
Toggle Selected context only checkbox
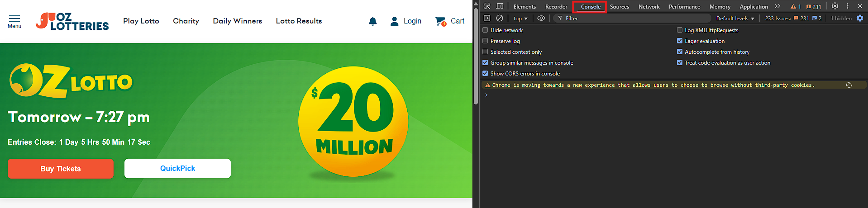pyautogui.click(x=485, y=52)
